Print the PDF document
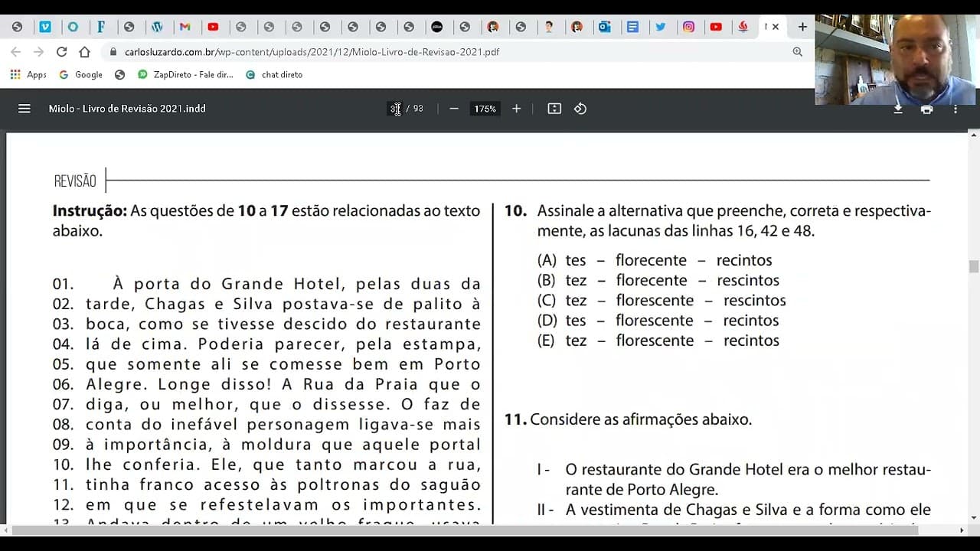 click(x=926, y=109)
